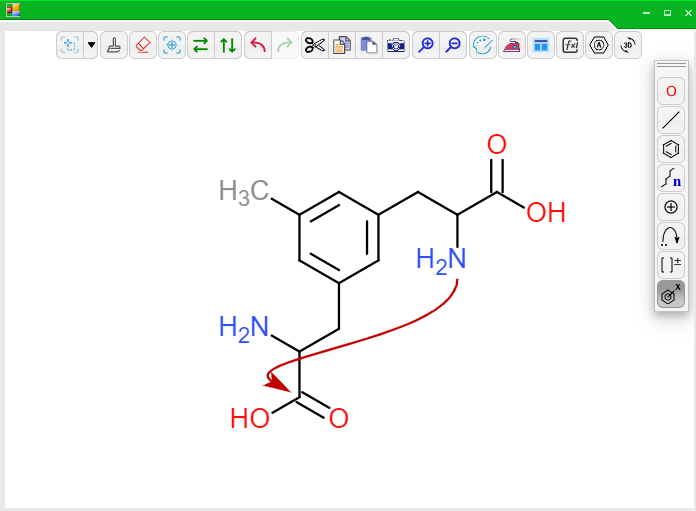The height and width of the screenshot is (511, 696).
Task: Open the selection tool dropdown arrow
Action: (91, 45)
